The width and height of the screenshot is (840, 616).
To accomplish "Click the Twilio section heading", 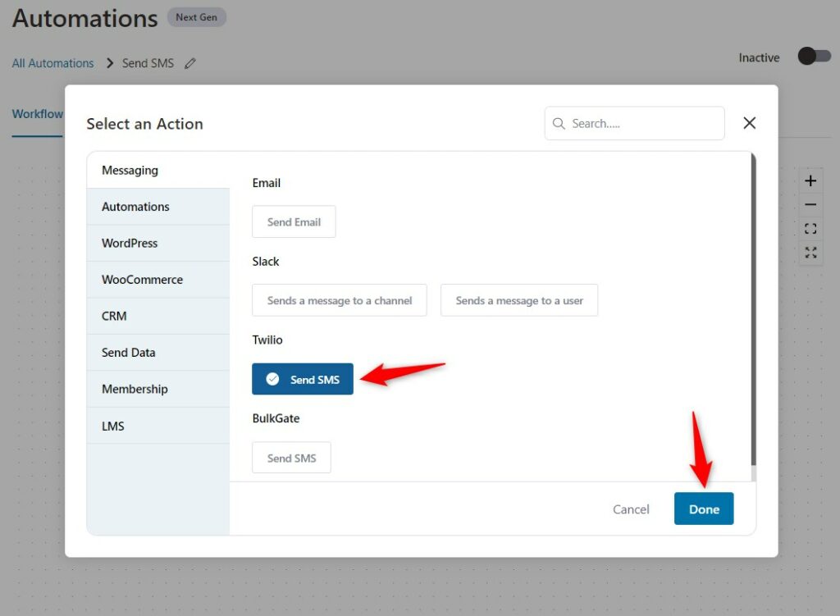I will 267,340.
